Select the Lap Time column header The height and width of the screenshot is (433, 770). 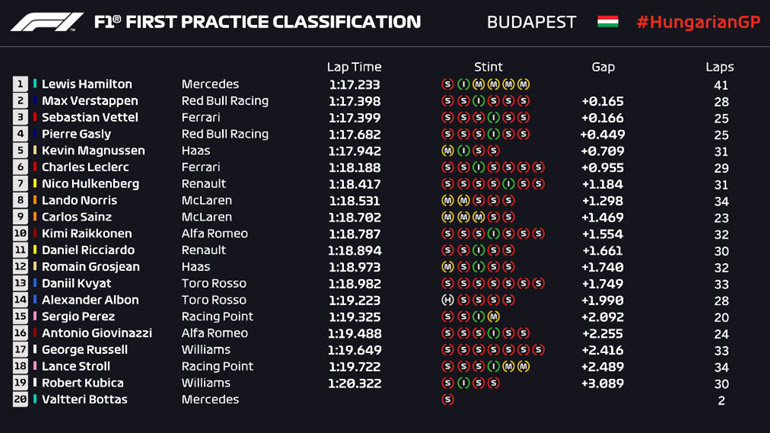353,67
